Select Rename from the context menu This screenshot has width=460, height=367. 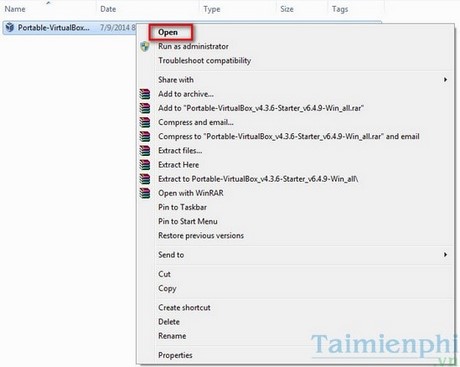coord(172,336)
